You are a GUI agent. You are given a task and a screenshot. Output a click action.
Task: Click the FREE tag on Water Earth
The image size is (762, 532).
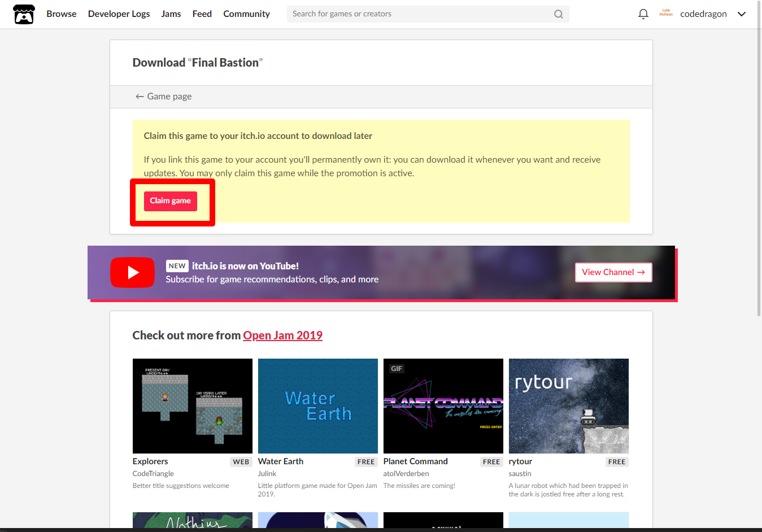[366, 462]
